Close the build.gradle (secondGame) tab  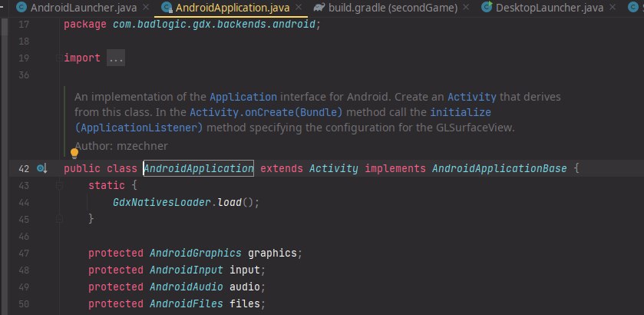pyautogui.click(x=465, y=7)
